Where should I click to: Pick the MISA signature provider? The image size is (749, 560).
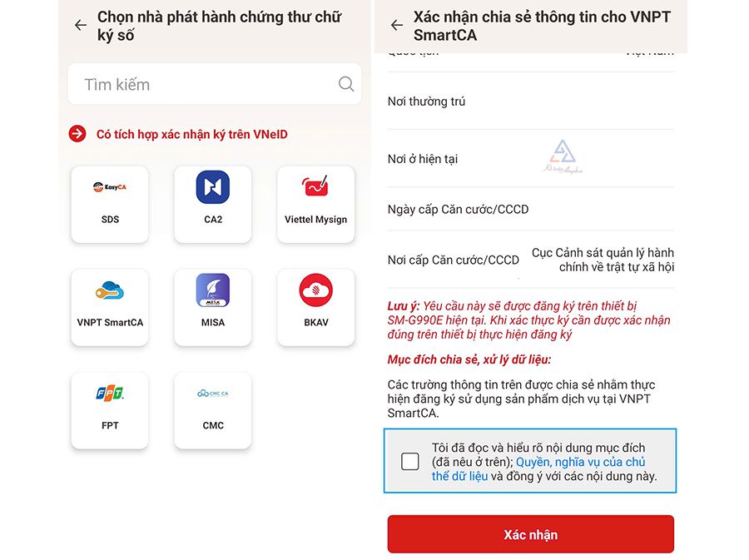pos(213,307)
